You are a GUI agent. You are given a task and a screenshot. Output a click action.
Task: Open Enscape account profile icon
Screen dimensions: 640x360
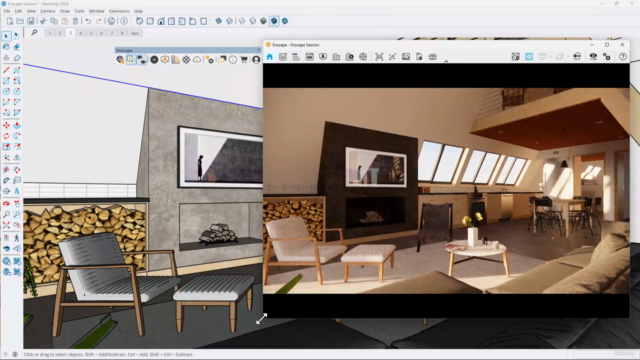pyautogui.click(x=256, y=60)
